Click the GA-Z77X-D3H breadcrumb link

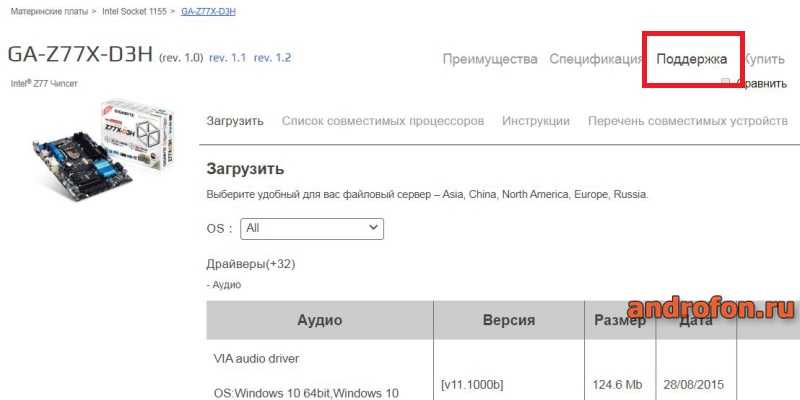(x=208, y=11)
